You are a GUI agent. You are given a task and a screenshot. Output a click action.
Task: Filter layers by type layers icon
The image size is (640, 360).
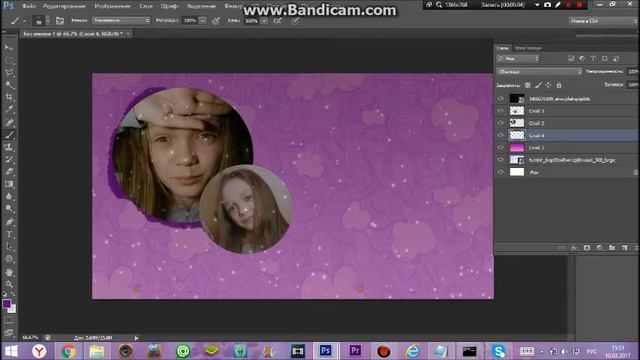pos(593,59)
